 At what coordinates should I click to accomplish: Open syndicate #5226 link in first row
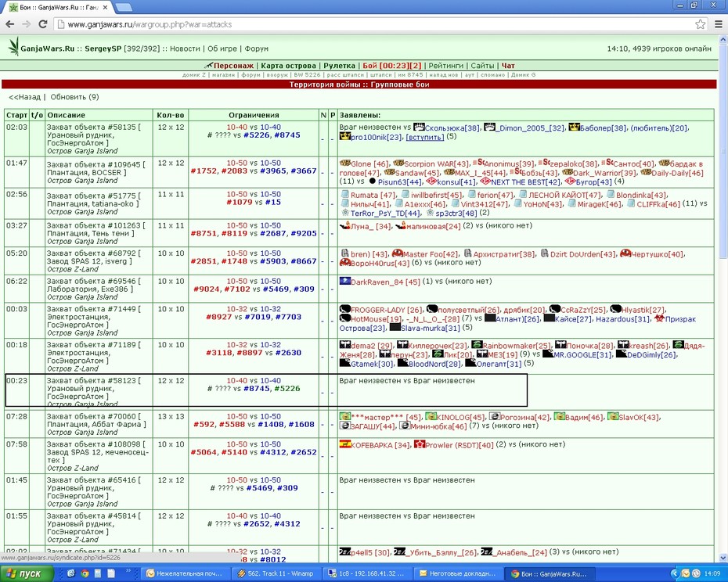tap(257, 135)
